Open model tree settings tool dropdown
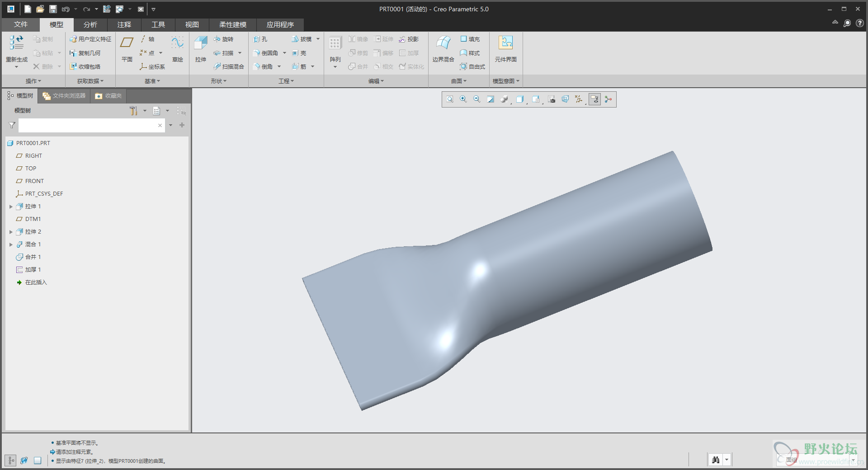868x470 pixels. click(x=145, y=111)
